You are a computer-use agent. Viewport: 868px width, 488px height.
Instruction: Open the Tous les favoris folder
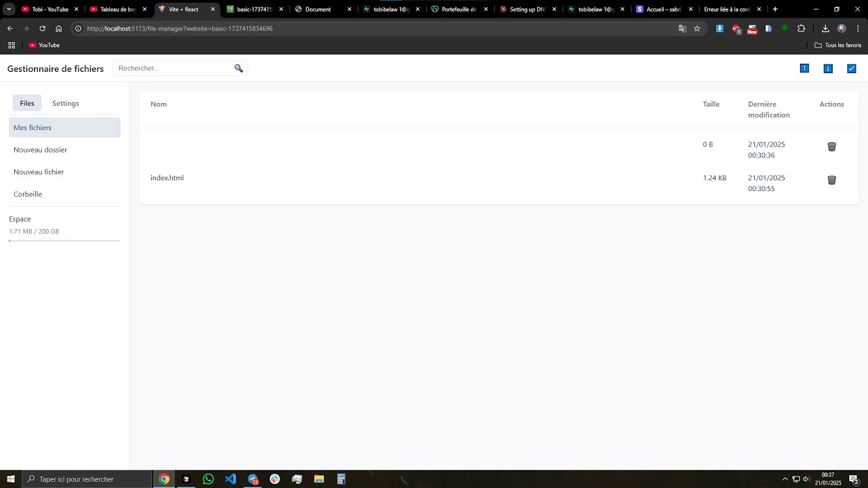(x=838, y=45)
